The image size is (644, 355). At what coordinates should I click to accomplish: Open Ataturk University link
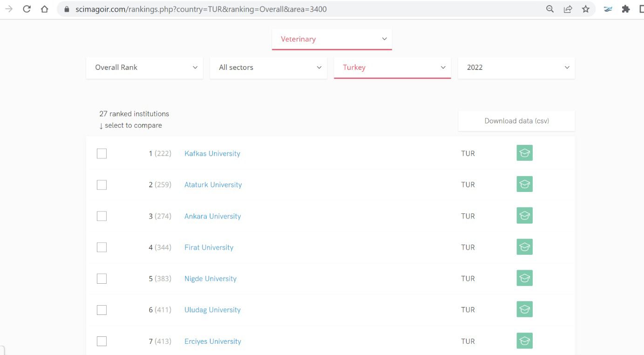pyautogui.click(x=213, y=184)
